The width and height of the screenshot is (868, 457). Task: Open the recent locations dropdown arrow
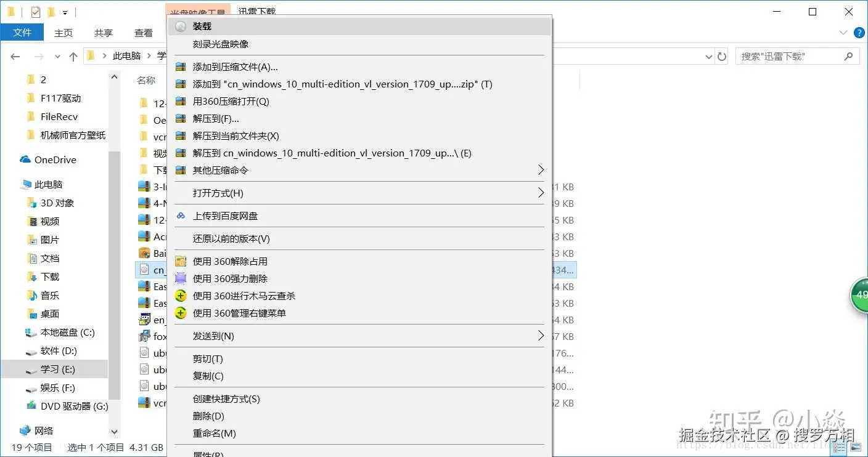(x=57, y=56)
